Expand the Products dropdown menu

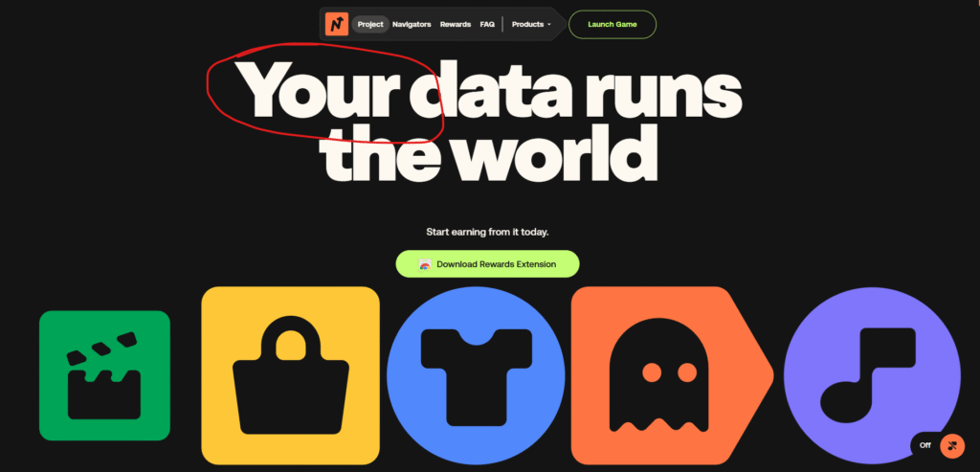point(531,24)
